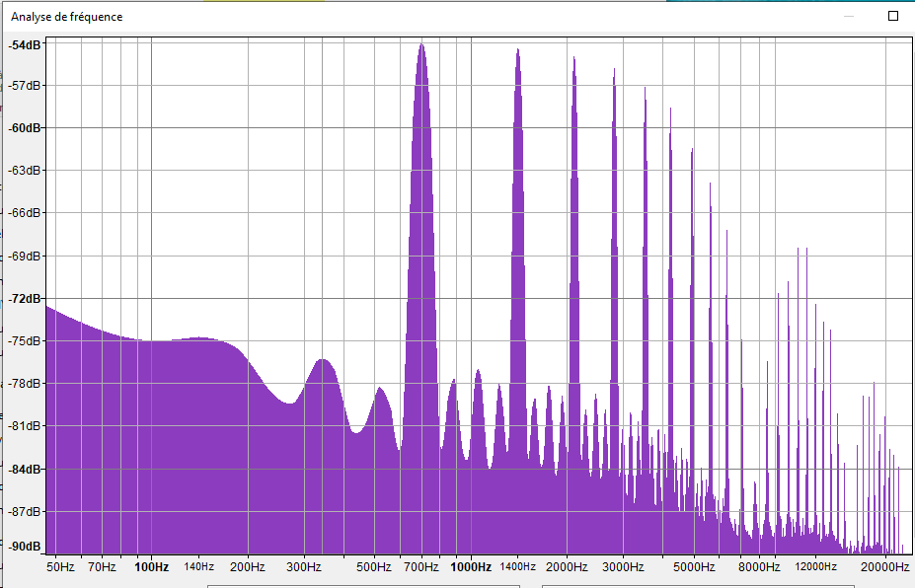
Task: Select the 140Hz frequency axis label
Action: (198, 567)
